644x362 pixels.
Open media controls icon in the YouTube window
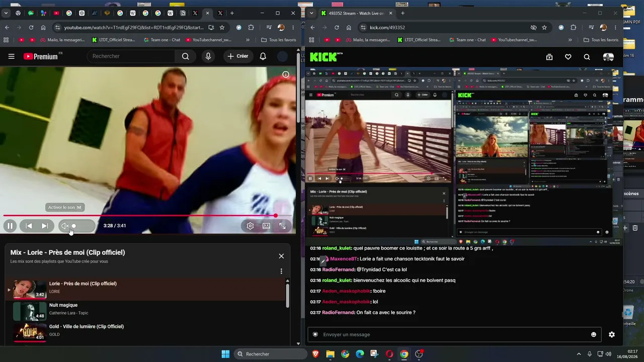pyautogui.click(x=269, y=28)
